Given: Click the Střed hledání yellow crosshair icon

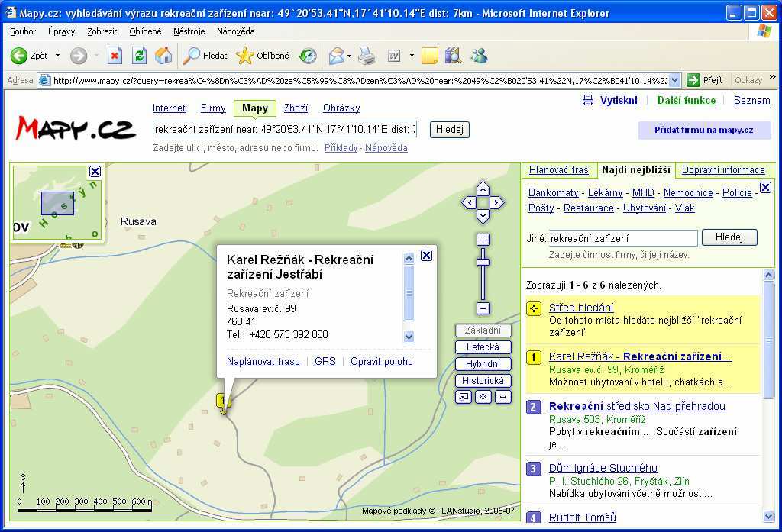Looking at the screenshot, I should (x=534, y=308).
